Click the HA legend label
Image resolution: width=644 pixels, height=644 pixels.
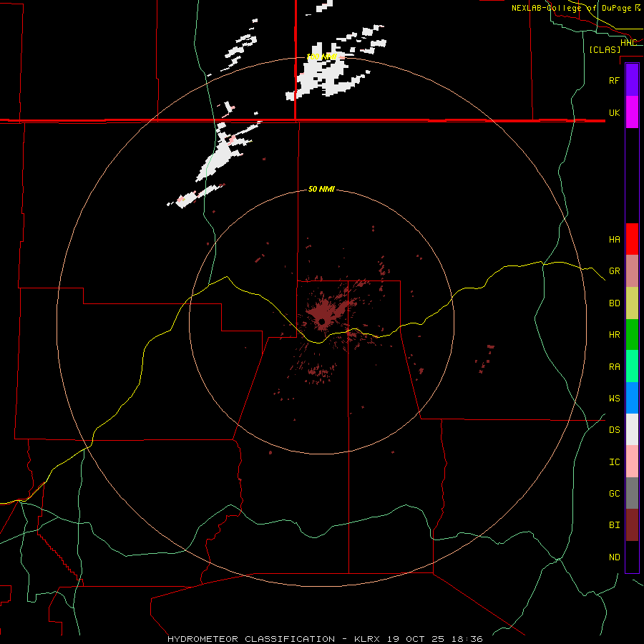(x=614, y=239)
